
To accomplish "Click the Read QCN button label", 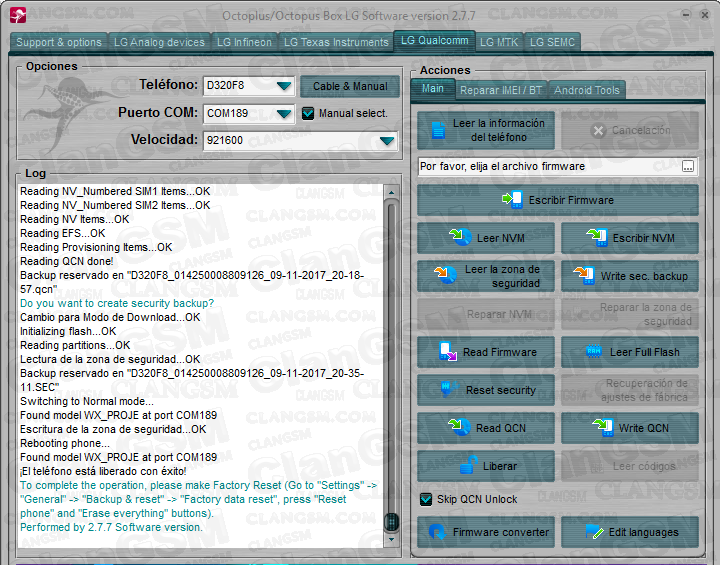I will [501, 428].
